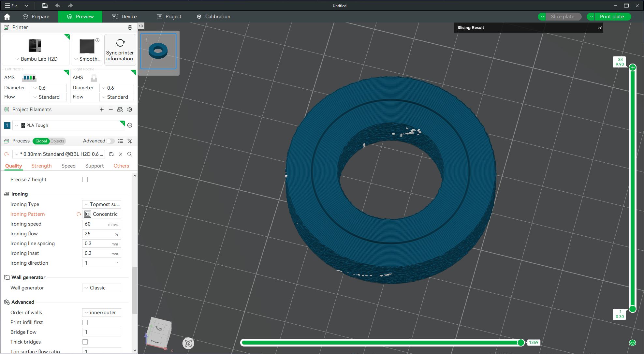Reset Ironing Pattern to default
The image size is (644, 354).
[x=79, y=214]
